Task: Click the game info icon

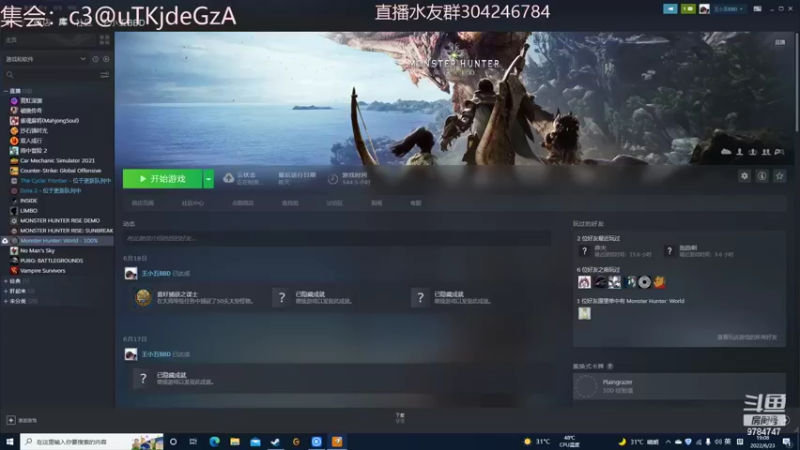Action: point(762,176)
